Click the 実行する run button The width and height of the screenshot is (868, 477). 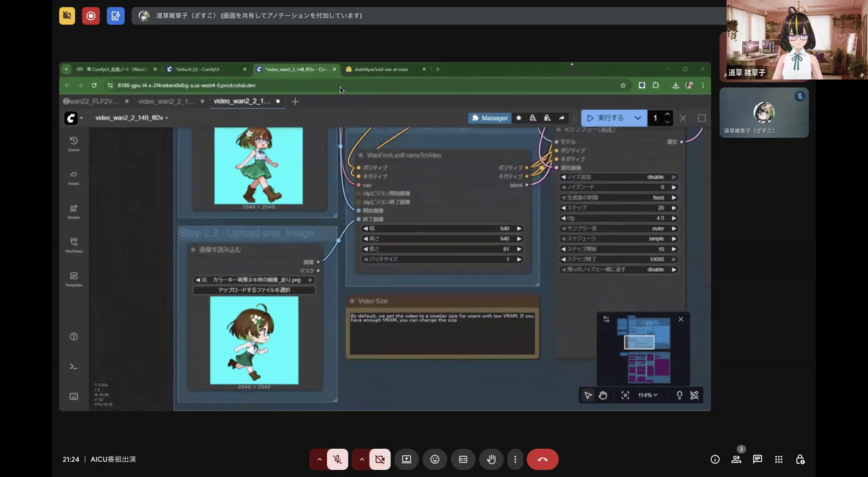click(605, 118)
